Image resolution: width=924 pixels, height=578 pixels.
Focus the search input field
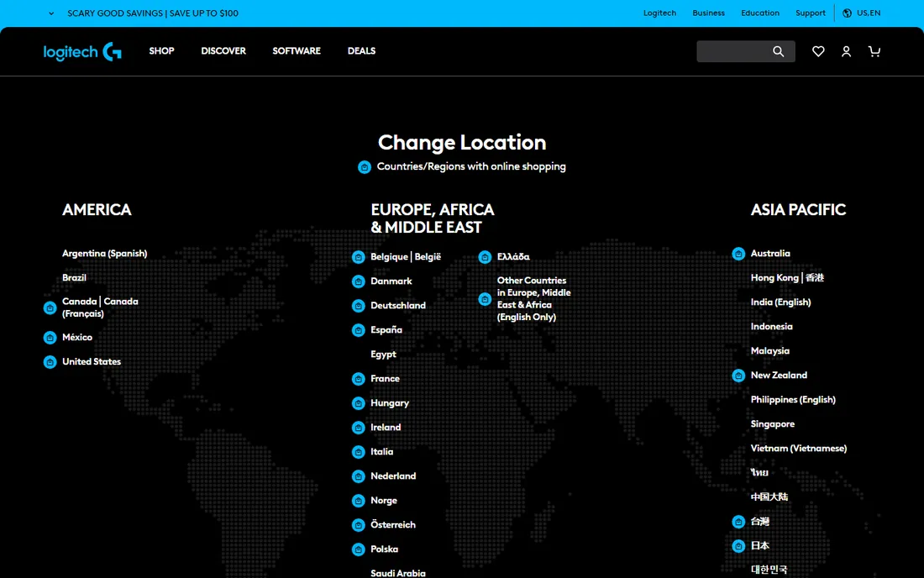tap(734, 51)
